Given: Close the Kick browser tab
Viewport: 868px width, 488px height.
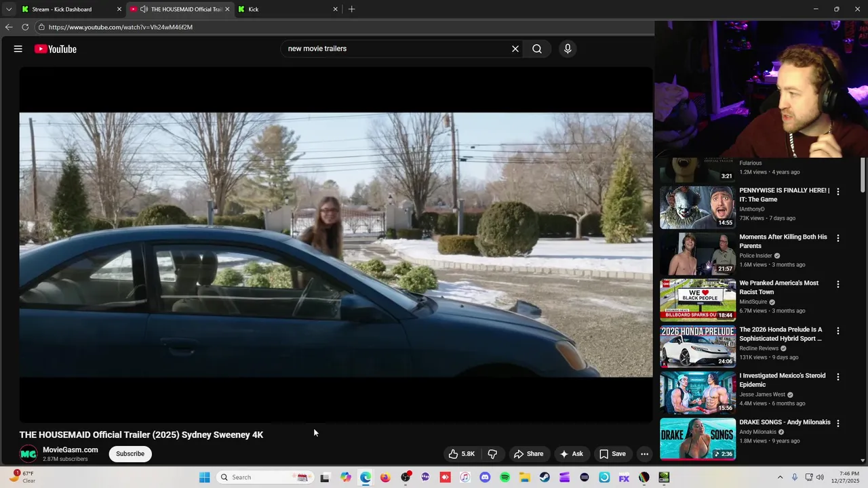Looking at the screenshot, I should tap(335, 9).
